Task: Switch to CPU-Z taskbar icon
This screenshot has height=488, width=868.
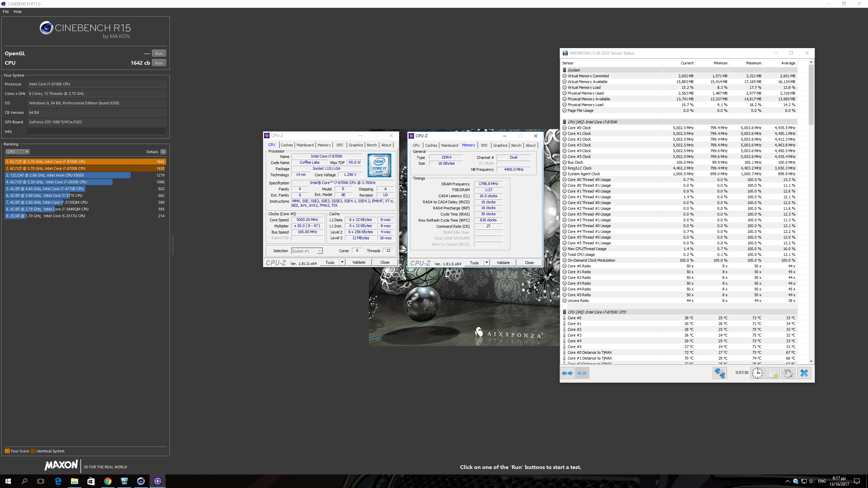Action: 157,481
